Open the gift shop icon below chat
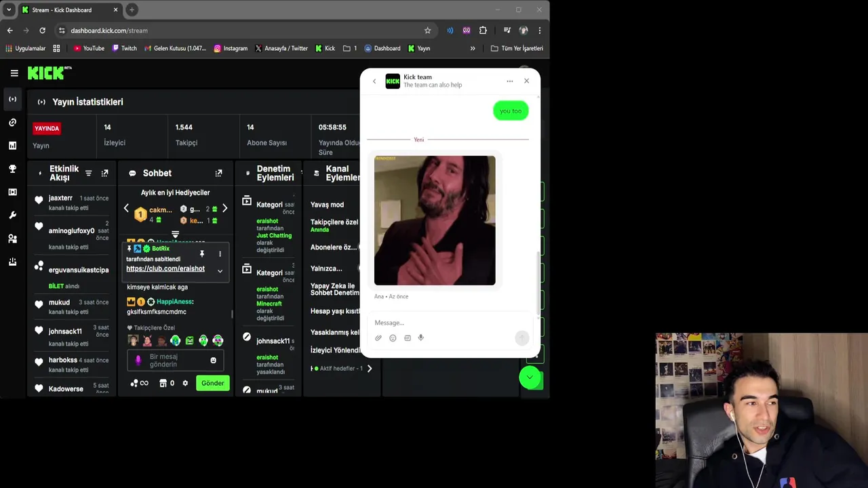 pos(163,384)
